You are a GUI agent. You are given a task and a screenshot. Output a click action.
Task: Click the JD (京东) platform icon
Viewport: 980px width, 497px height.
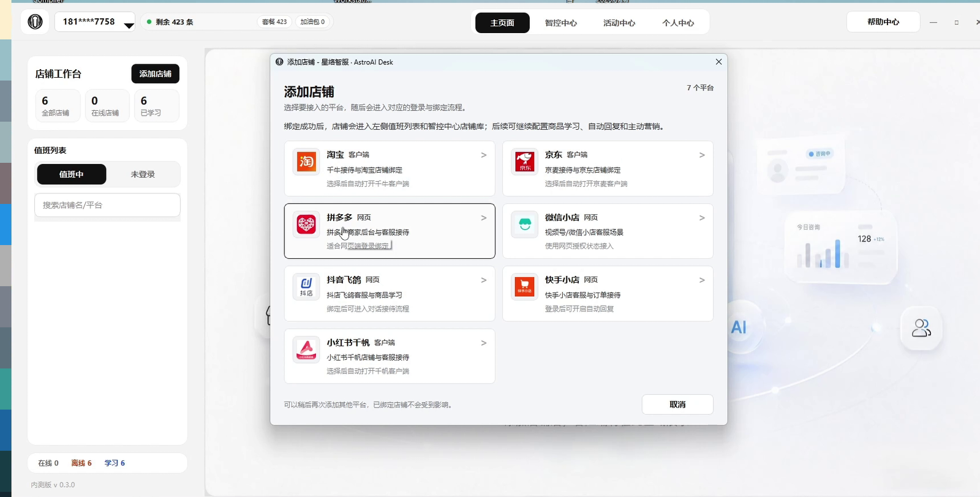click(x=524, y=162)
